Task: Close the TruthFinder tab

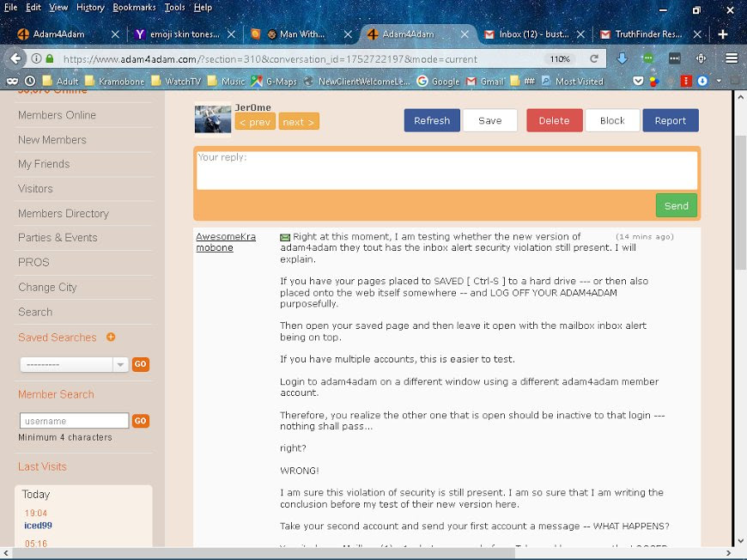Action: (697, 34)
